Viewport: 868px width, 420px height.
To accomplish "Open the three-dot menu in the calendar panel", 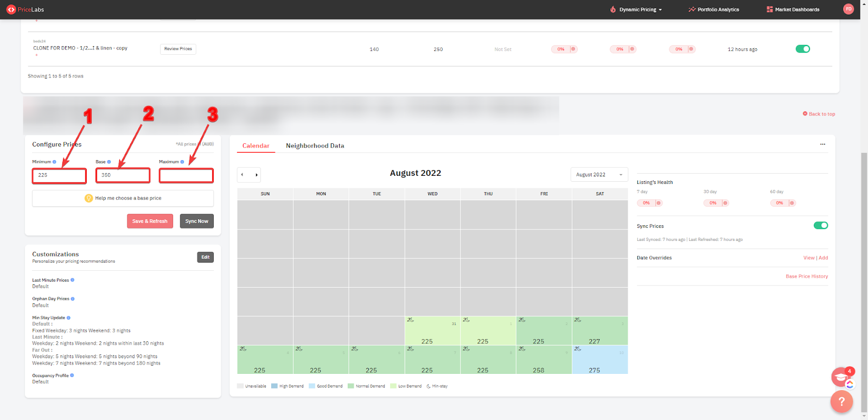I will pos(822,144).
